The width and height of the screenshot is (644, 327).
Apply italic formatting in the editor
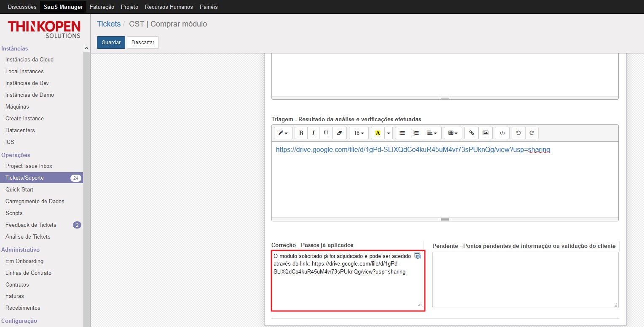coord(313,133)
